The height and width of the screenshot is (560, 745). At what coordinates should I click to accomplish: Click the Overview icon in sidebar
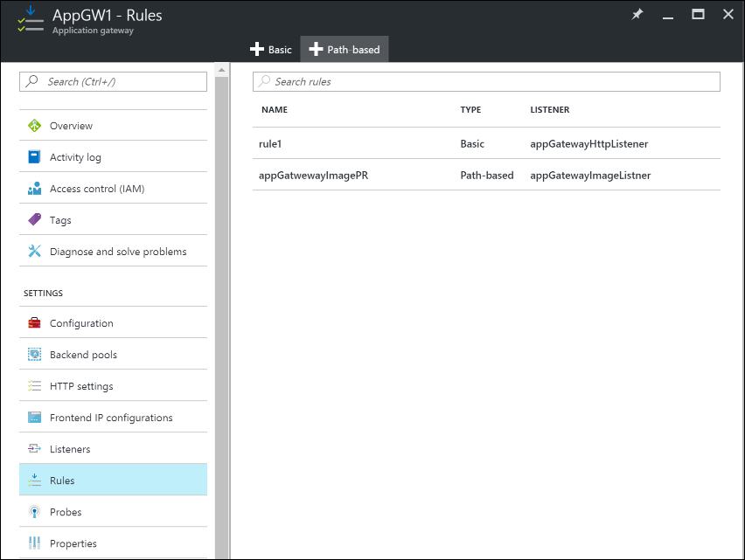35,126
